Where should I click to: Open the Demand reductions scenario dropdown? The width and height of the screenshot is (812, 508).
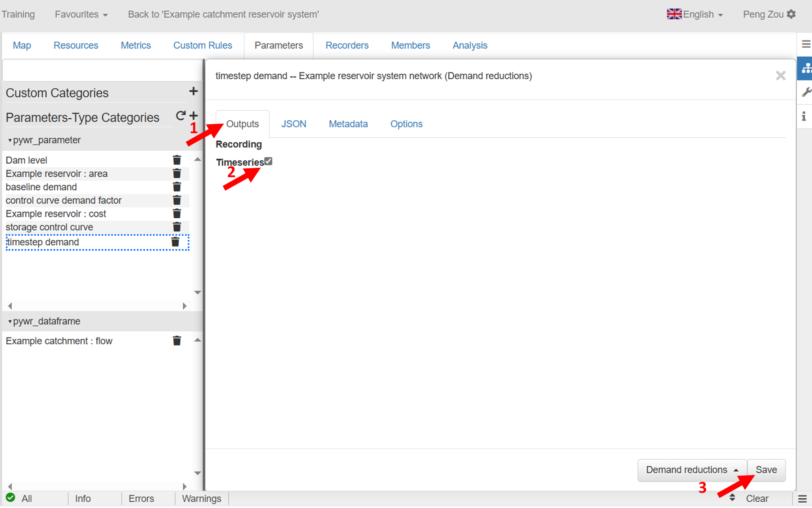(x=691, y=470)
